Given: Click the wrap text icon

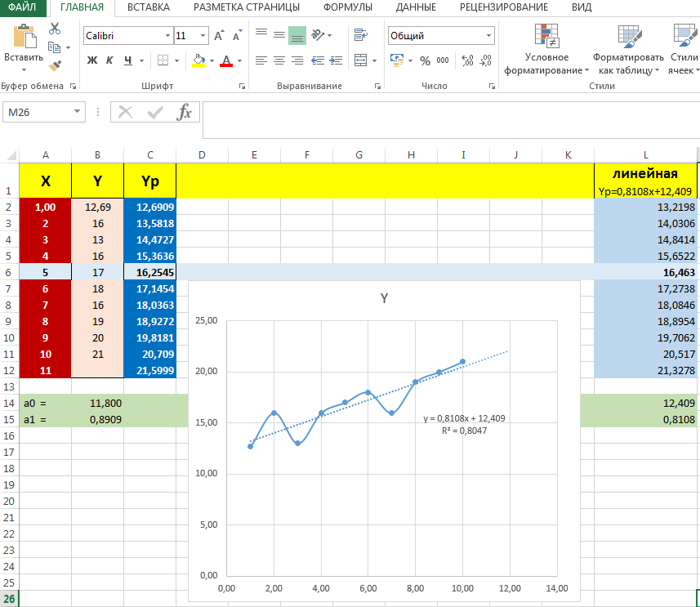Looking at the screenshot, I should tap(361, 34).
